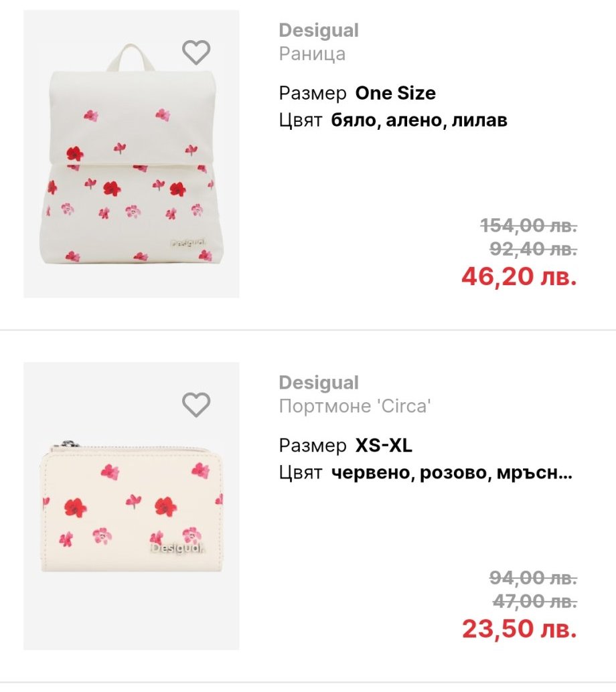Open the Портмоне 'Circa' product title
The image size is (616, 692).
tap(354, 406)
